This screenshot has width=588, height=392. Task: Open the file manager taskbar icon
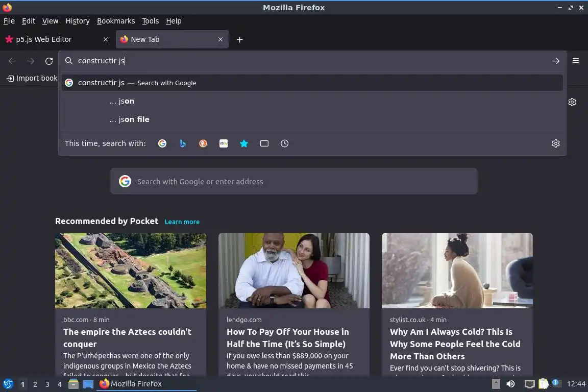point(73,384)
